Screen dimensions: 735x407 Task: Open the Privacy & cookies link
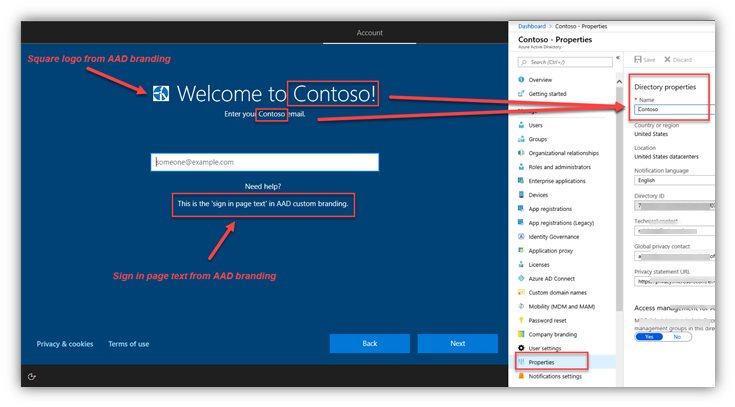(65, 344)
